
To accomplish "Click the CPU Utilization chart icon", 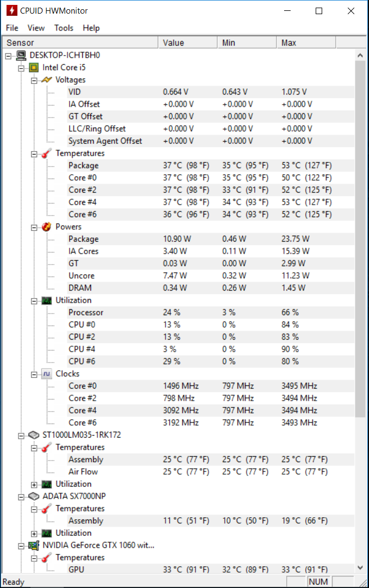I will (x=46, y=301).
